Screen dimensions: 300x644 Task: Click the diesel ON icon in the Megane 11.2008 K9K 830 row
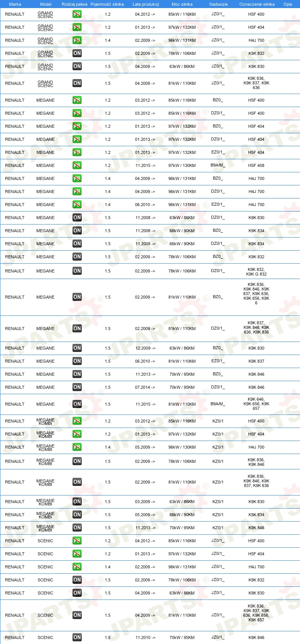coord(77,218)
